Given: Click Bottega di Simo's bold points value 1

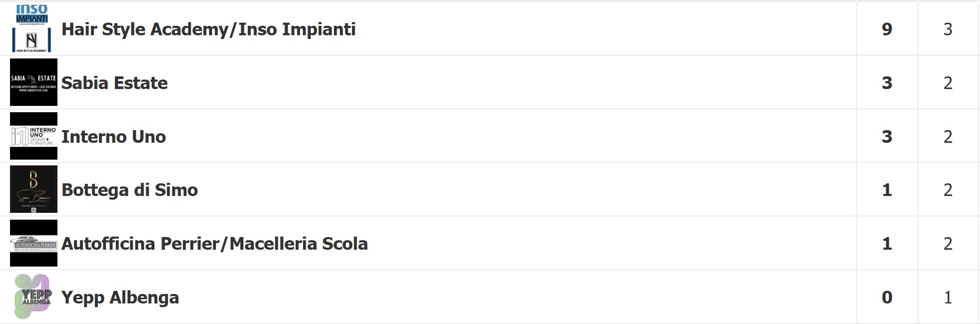Looking at the screenshot, I should tap(887, 190).
